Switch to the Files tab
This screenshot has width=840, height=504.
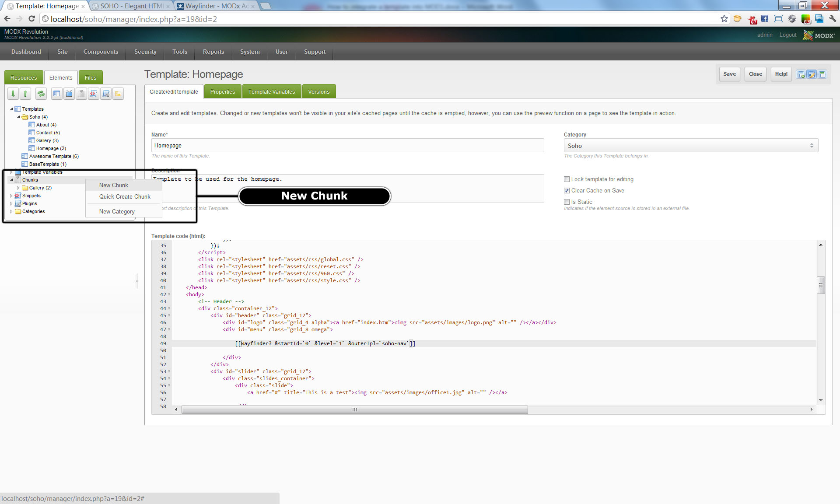click(x=91, y=77)
